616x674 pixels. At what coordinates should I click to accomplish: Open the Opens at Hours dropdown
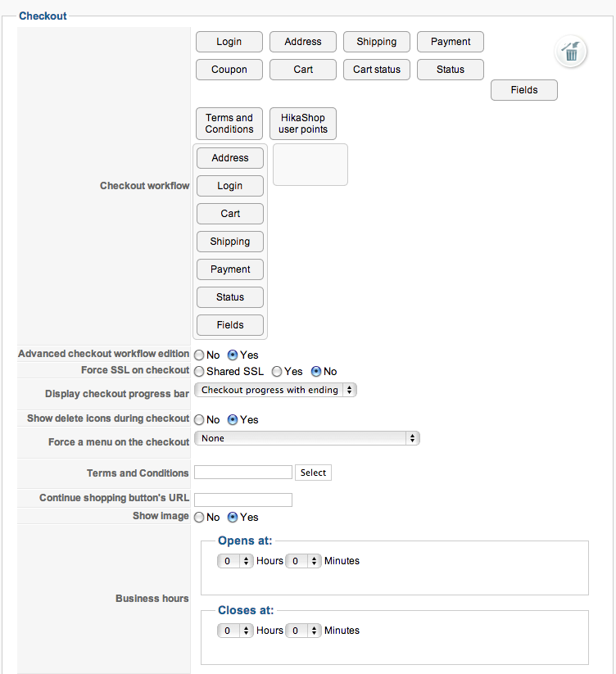coord(235,561)
